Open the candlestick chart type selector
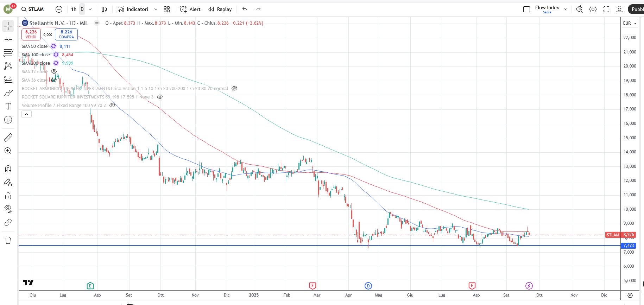 pyautogui.click(x=104, y=9)
